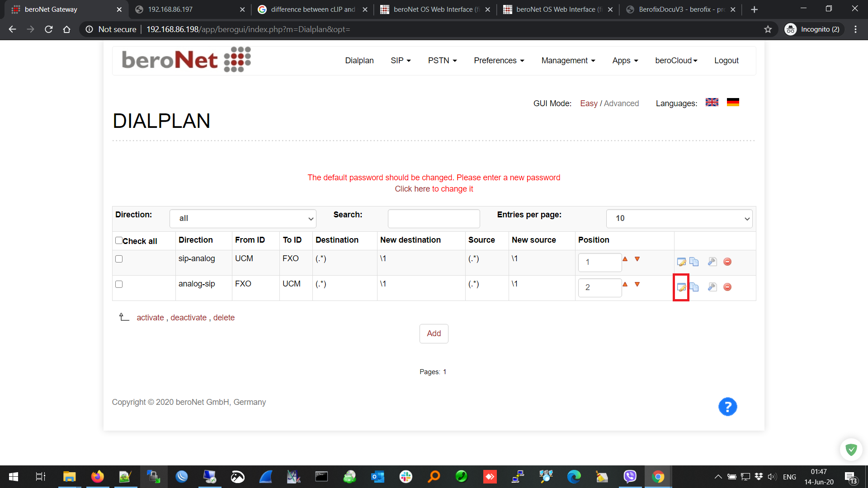868x488 pixels.
Task: Click into the Search input field
Action: pyautogui.click(x=434, y=219)
